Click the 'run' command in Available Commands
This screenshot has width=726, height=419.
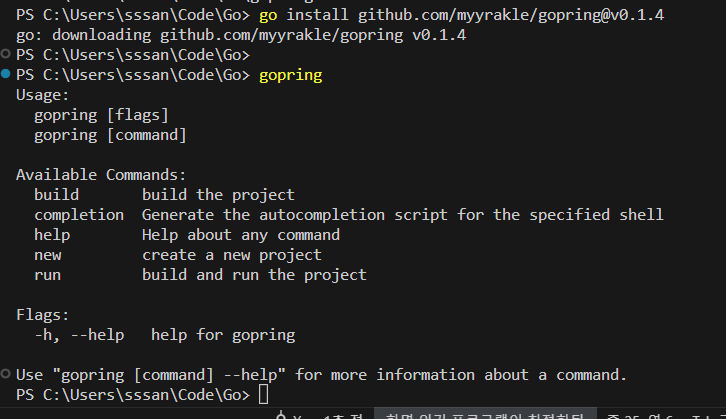click(47, 275)
